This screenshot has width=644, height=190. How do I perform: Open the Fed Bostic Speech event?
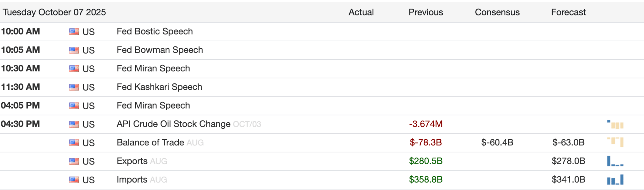coord(155,31)
